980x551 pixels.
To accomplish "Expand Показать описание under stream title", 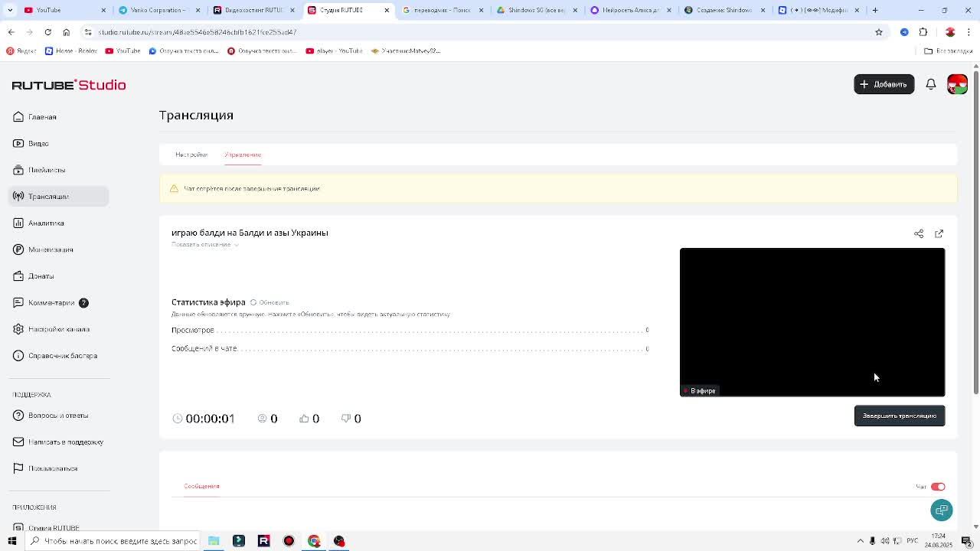I will pyautogui.click(x=204, y=244).
